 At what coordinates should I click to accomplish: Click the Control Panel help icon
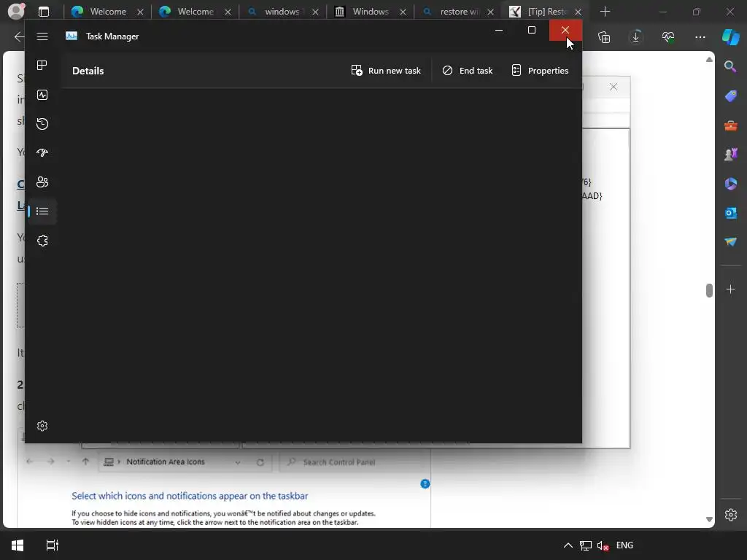(425, 484)
